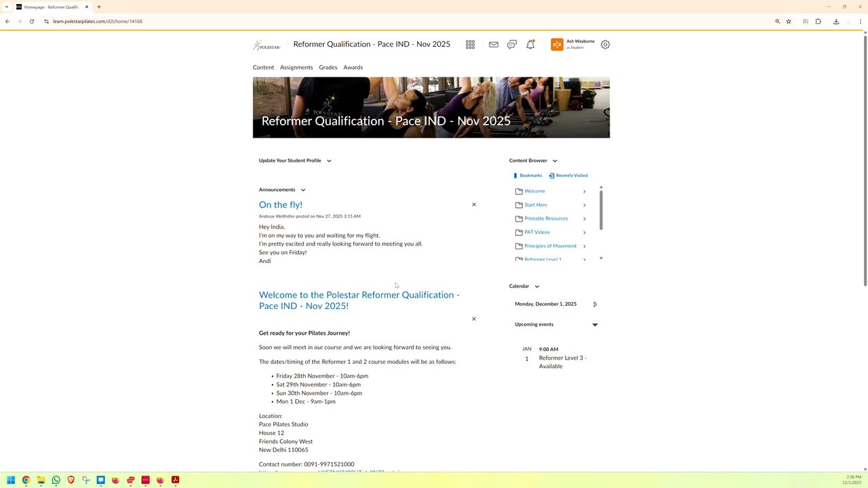Collapse the Upcoming events section

[595, 325]
